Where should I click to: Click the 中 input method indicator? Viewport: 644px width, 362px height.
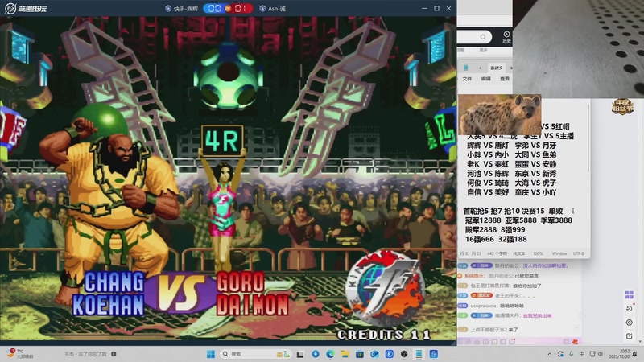pyautogui.click(x=581, y=354)
